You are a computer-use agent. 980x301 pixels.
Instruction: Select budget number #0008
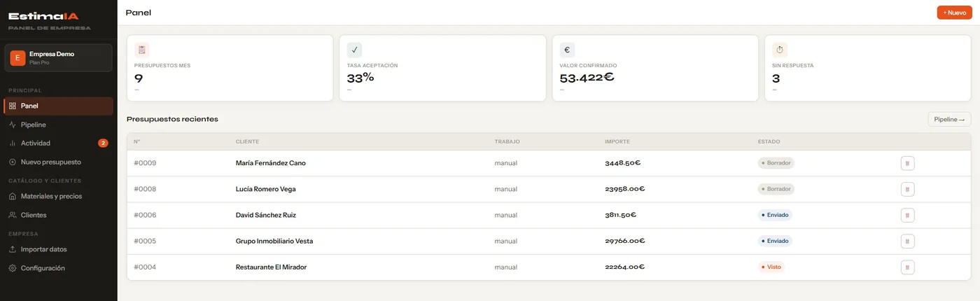point(145,189)
